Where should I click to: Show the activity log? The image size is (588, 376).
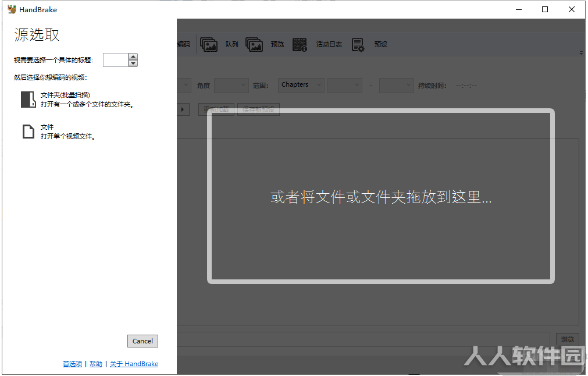[317, 44]
